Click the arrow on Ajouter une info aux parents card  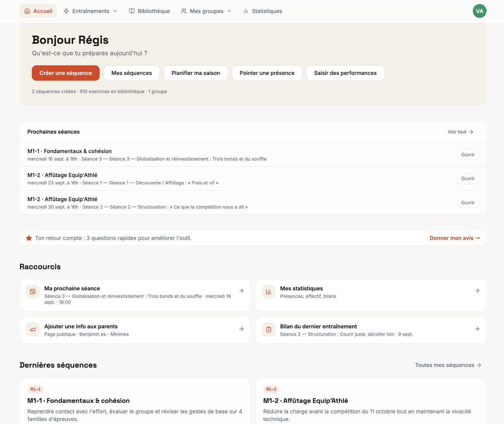click(242, 329)
